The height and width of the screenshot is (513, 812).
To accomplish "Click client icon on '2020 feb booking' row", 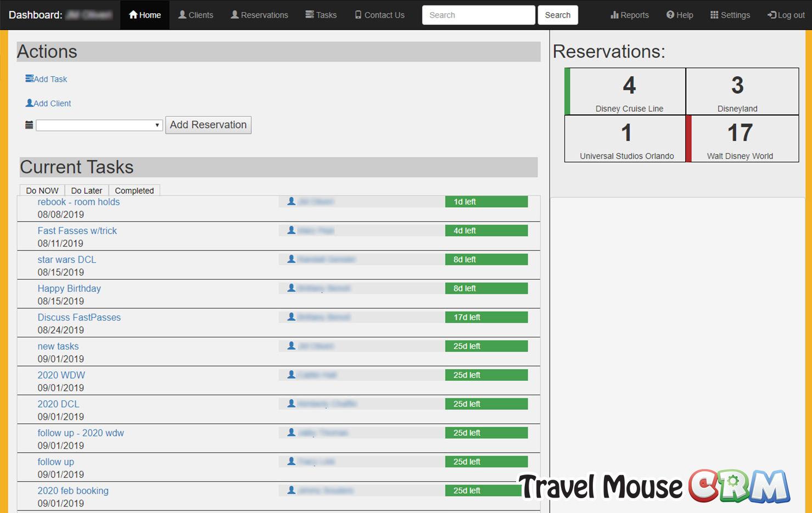I will [x=292, y=491].
